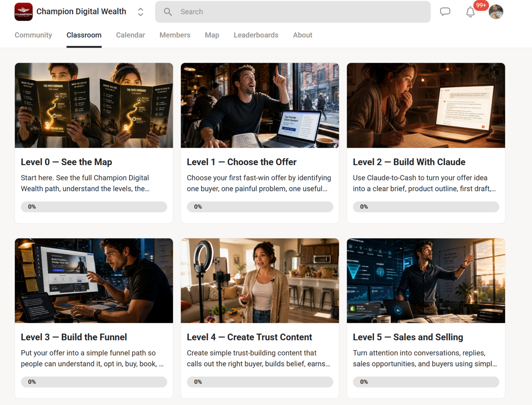This screenshot has width=532, height=405.
Task: Open the chat messages icon
Action: coord(445,12)
